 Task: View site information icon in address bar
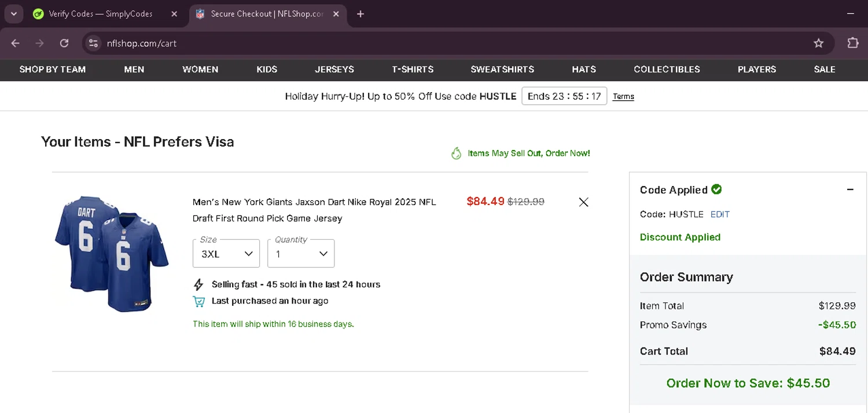tap(94, 43)
